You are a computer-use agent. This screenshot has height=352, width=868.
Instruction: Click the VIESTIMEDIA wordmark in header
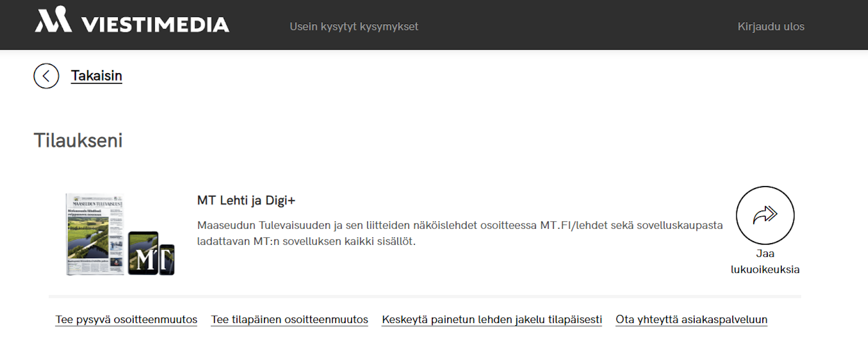coord(155,25)
